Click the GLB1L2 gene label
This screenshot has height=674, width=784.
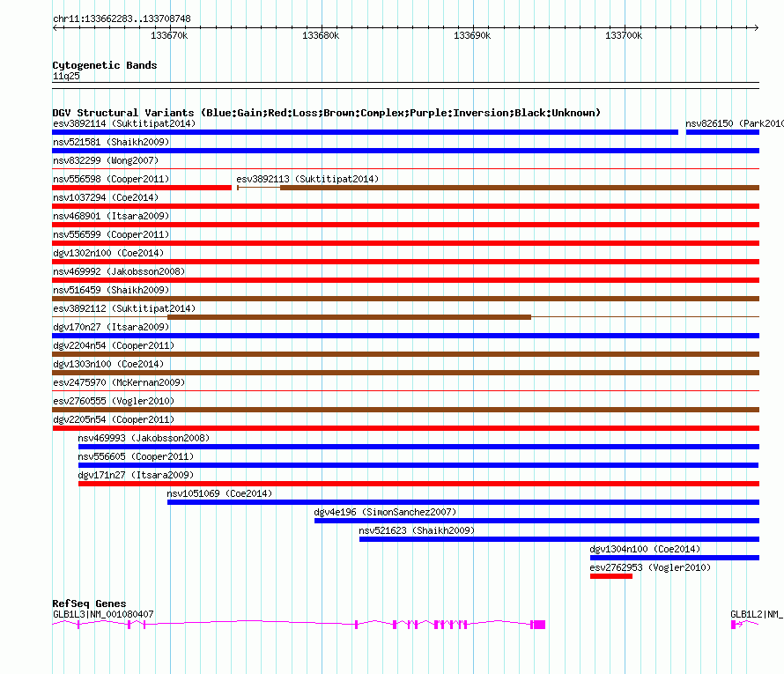(x=757, y=614)
